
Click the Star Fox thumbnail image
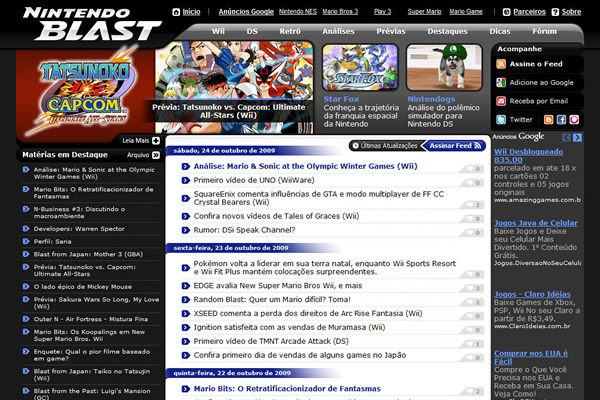[x=360, y=67]
